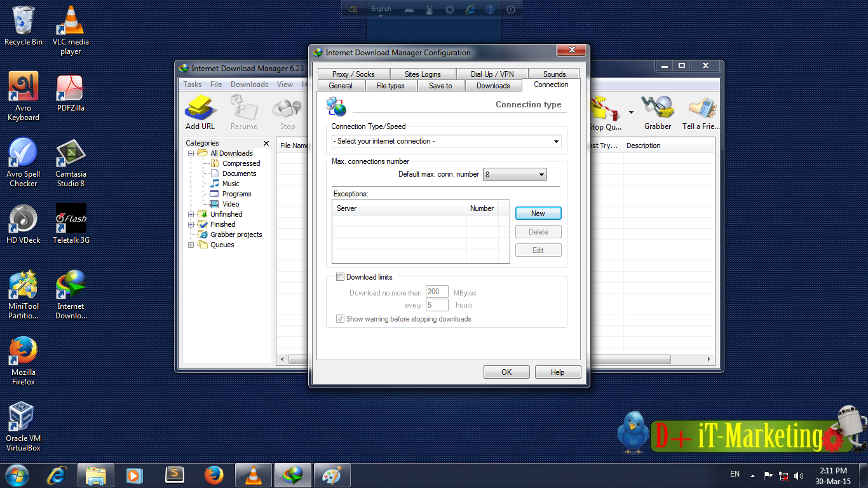Enable the Download limits checkbox
This screenshot has width=868, height=488.
340,276
